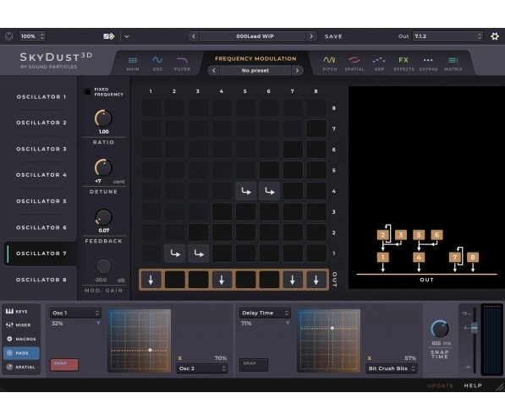Toggle oscillator 8 OUT arrow cell
Image resolution: width=505 pixels, height=420 pixels.
tap(316, 280)
